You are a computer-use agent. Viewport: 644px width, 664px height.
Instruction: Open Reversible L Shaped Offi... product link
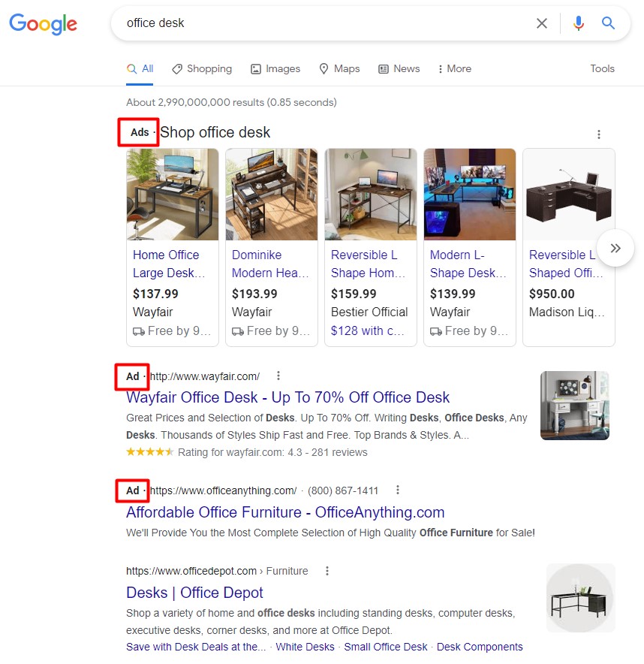566,264
